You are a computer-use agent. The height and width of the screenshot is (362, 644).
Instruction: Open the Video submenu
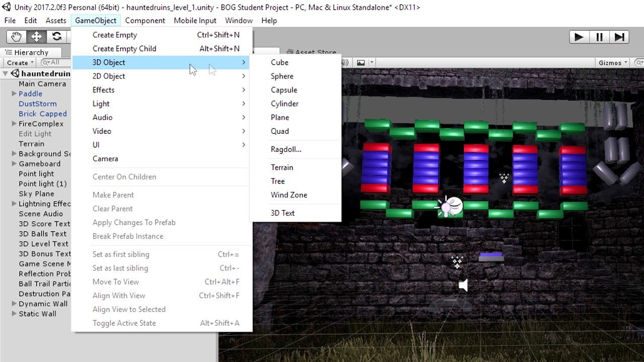(x=162, y=131)
